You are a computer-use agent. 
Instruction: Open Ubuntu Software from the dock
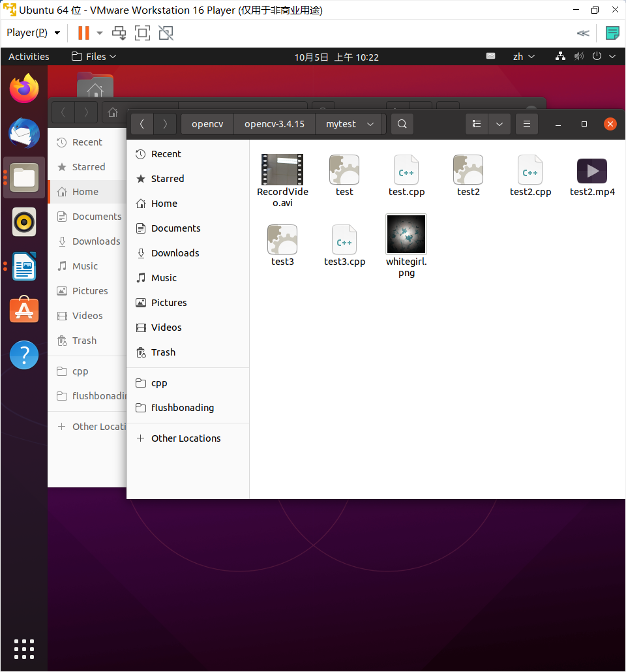coord(24,311)
